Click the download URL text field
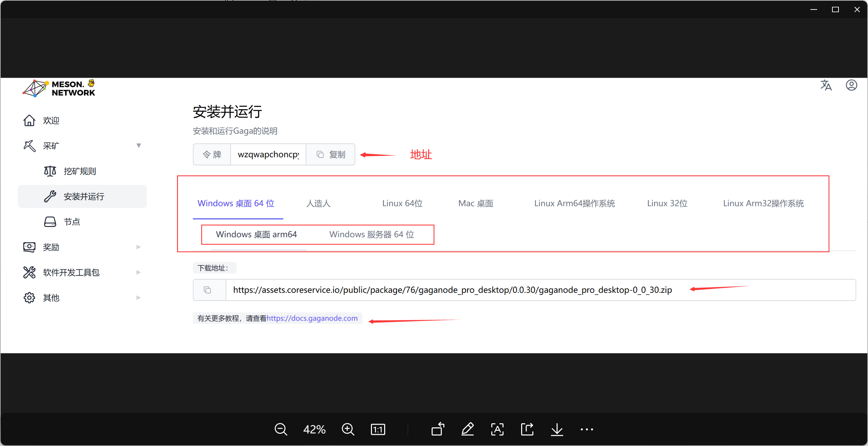 (540, 290)
